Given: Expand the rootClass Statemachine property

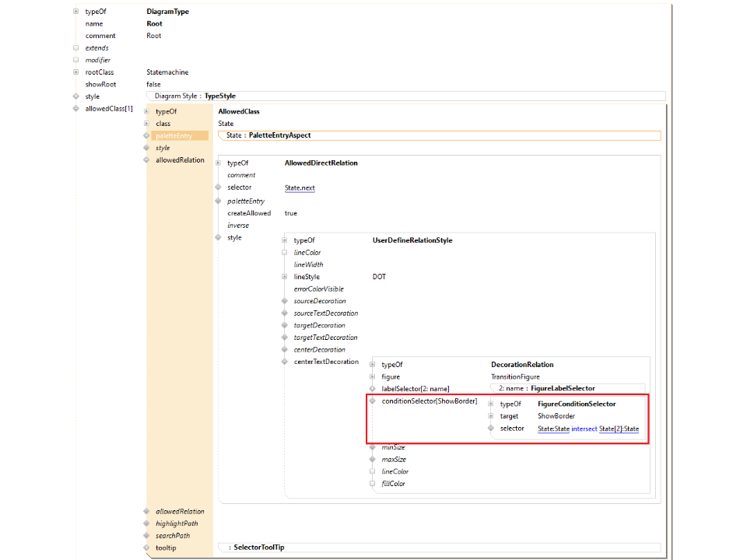Looking at the screenshot, I should (76, 72).
